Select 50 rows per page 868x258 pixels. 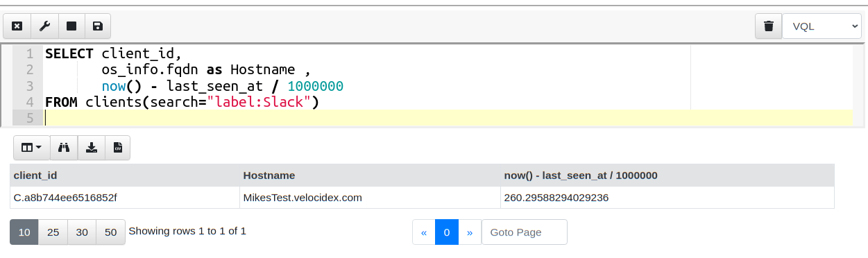click(x=111, y=232)
